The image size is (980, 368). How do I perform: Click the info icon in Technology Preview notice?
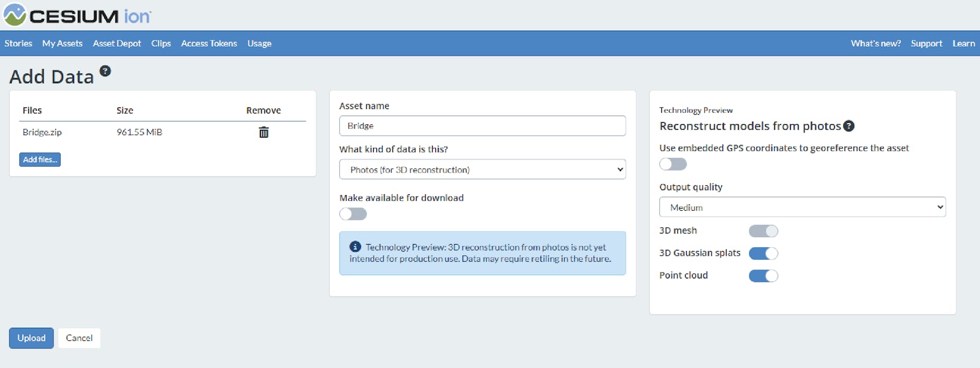tap(355, 247)
